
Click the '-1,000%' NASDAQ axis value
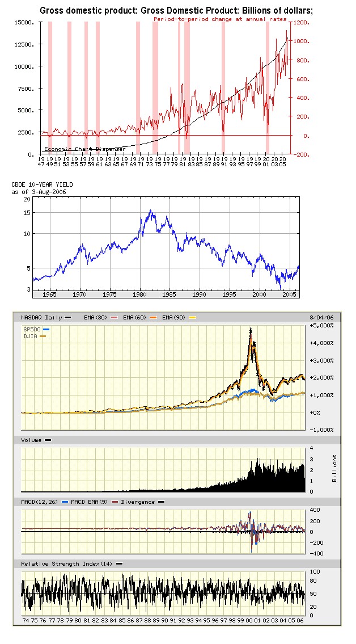[x=321, y=430]
